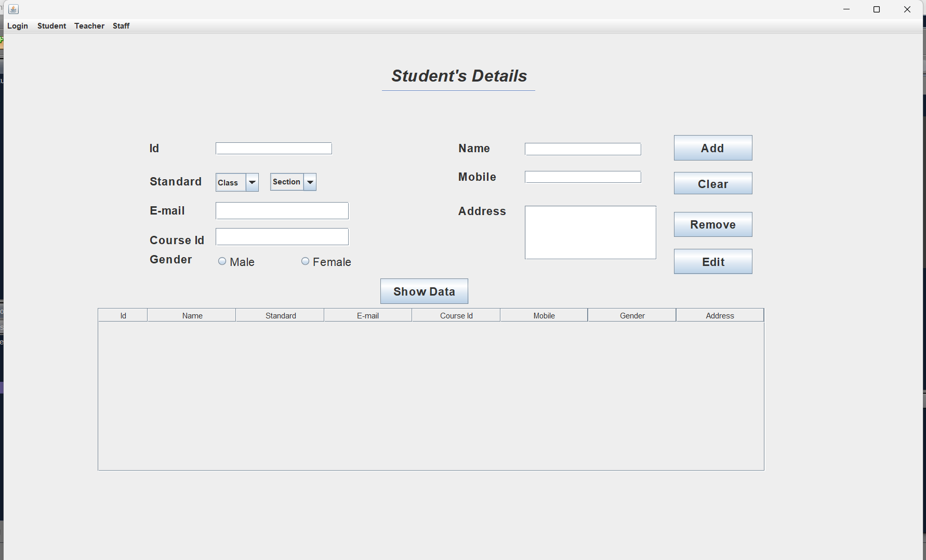Open the Teacher menu
This screenshot has width=926, height=560.
89,26
